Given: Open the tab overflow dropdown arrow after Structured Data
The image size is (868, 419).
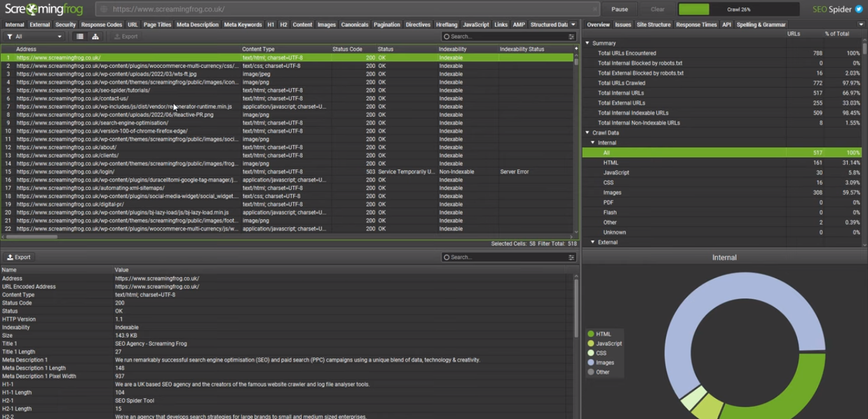Looking at the screenshot, I should click(x=574, y=25).
